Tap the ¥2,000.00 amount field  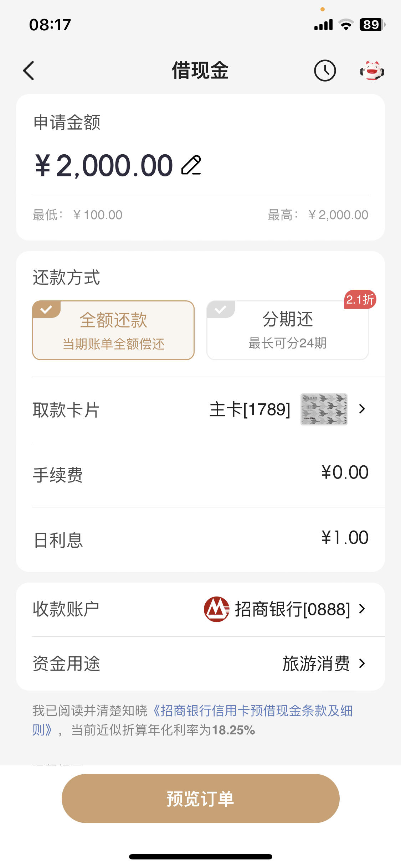104,165
